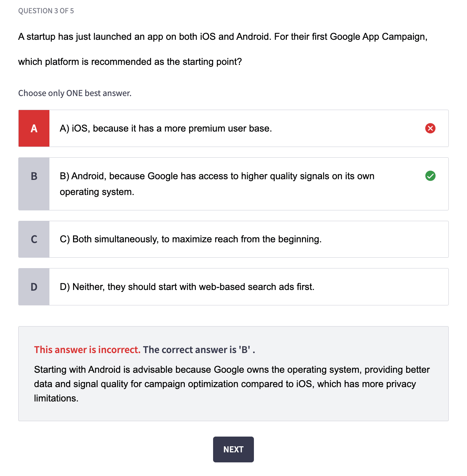Click the Choose only ONE best answer hint
This screenshot has height=476, width=467.
(75, 93)
